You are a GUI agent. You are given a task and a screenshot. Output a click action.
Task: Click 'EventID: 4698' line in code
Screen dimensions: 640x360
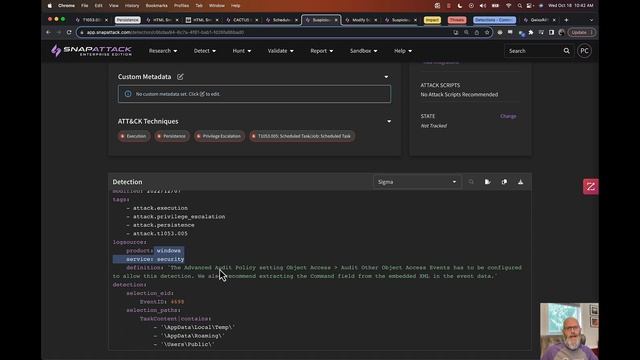coord(162,302)
